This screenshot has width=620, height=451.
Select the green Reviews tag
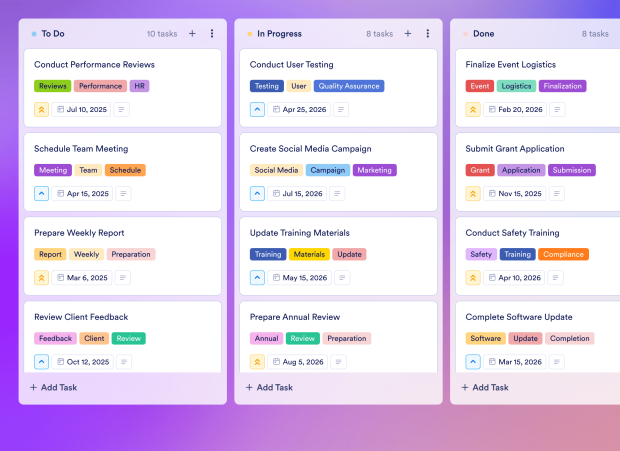[x=52, y=86]
